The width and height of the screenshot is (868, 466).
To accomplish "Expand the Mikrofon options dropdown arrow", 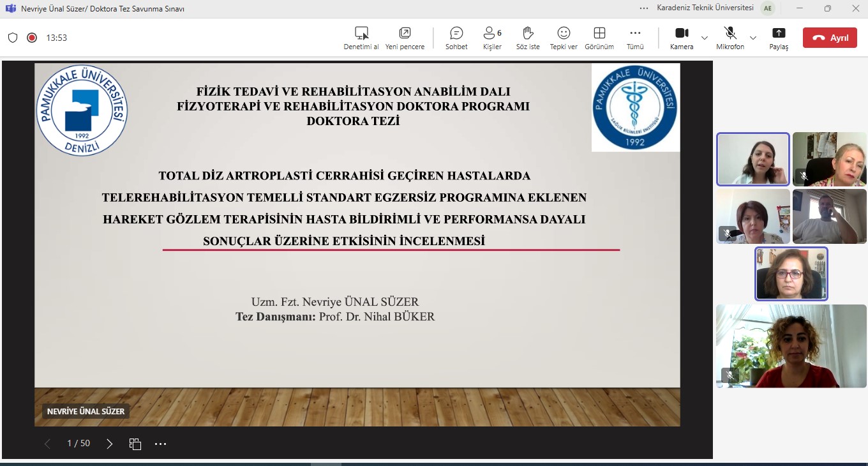I will [753, 38].
